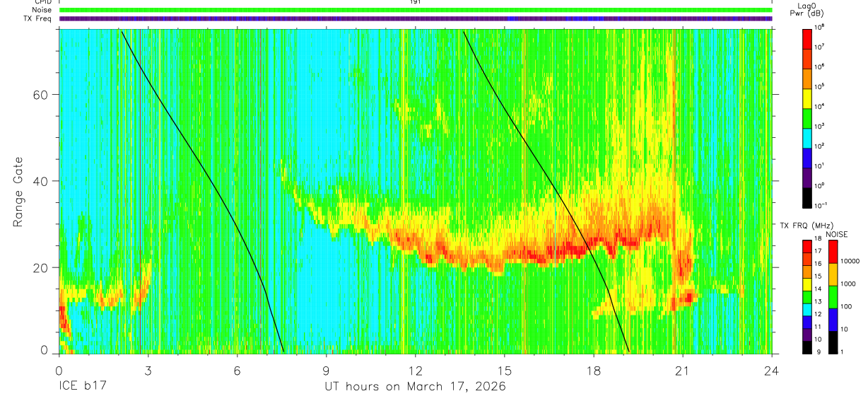This screenshot has width=868, height=401.
Task: Click the green 100–1000 NOISE legend swatch
Action: (833, 296)
